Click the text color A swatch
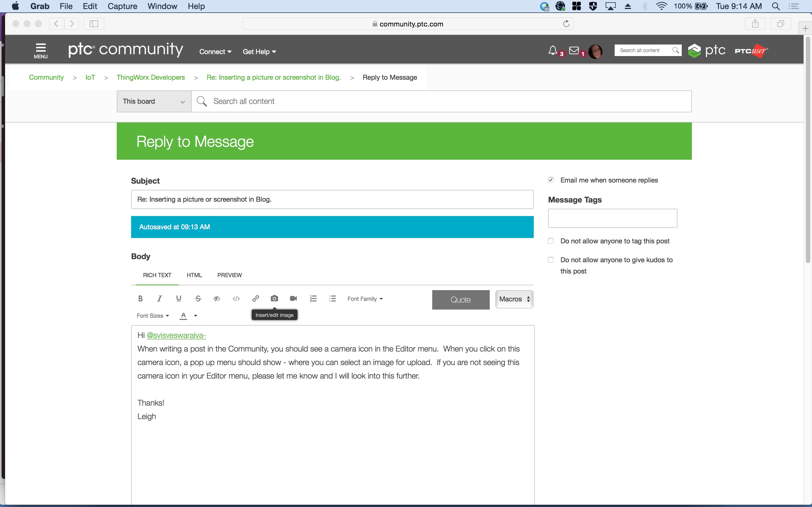This screenshot has width=812, height=507. 183,315
